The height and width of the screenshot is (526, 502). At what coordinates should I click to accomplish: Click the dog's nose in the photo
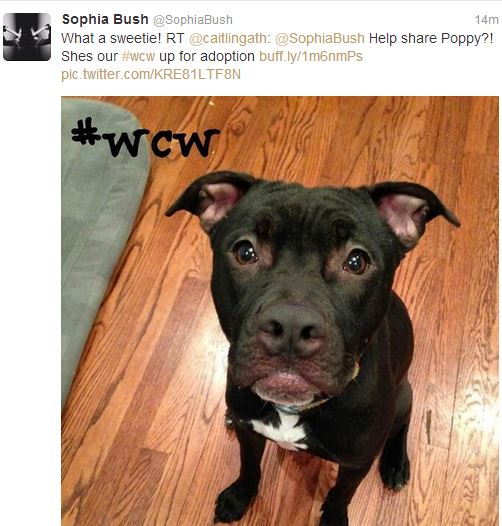291,330
